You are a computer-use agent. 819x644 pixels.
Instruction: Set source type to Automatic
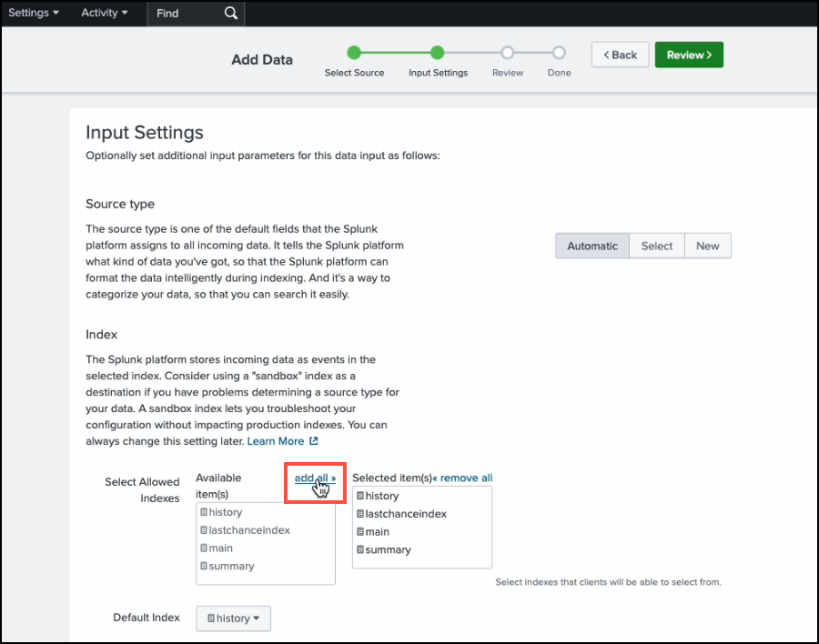pos(591,246)
